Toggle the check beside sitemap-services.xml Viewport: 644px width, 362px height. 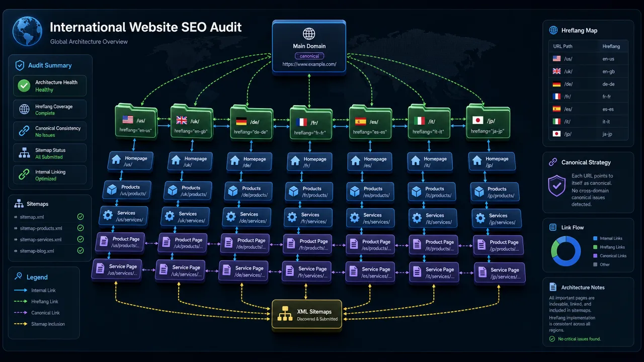[x=80, y=239]
